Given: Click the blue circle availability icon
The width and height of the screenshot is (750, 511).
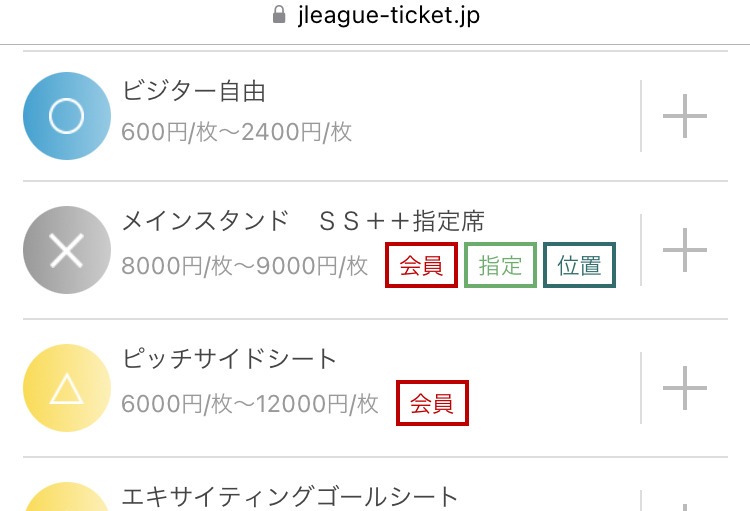Looking at the screenshot, I should [x=67, y=116].
